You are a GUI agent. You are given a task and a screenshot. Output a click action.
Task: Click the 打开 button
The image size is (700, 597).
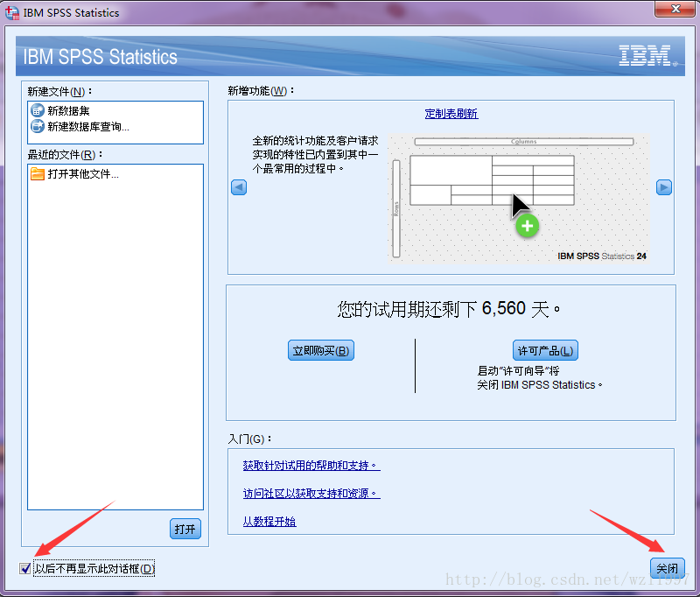[185, 529]
